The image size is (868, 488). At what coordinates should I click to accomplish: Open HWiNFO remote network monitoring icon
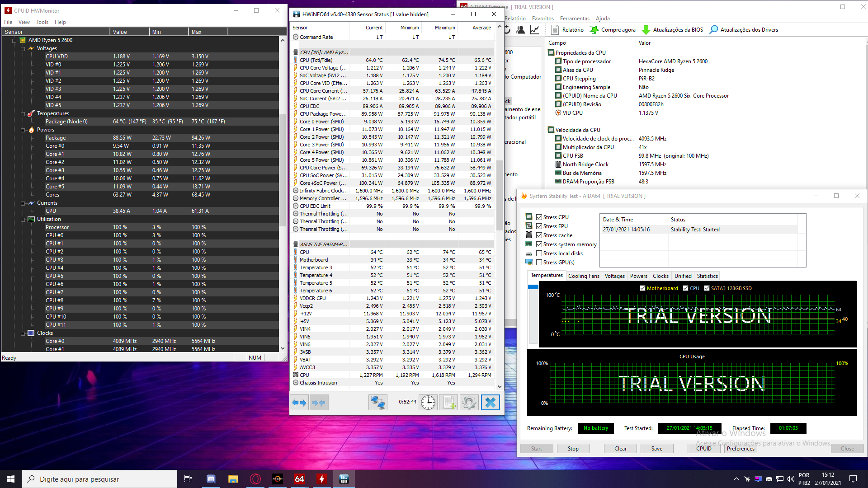tap(377, 402)
